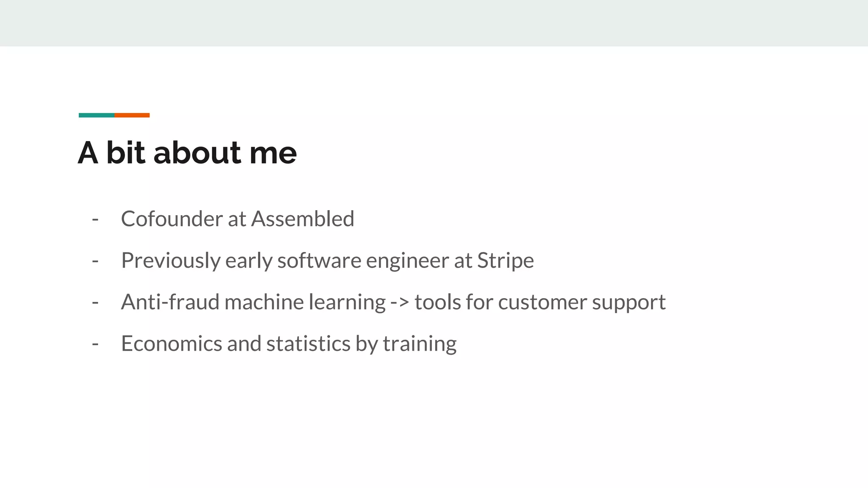868x488 pixels.
Task: Select the "Cofounder at Assembled" bullet line
Action: click(237, 219)
